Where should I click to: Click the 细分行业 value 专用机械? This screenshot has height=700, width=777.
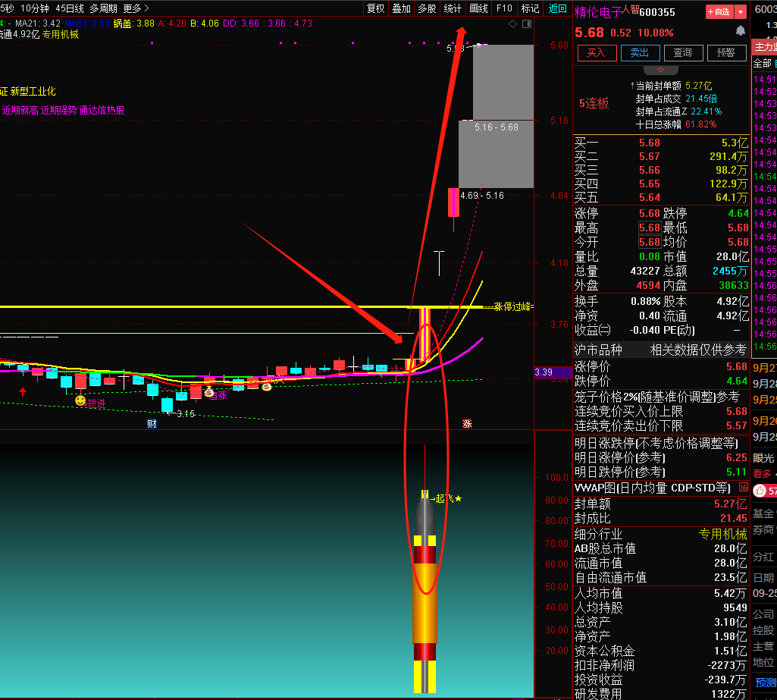723,534
